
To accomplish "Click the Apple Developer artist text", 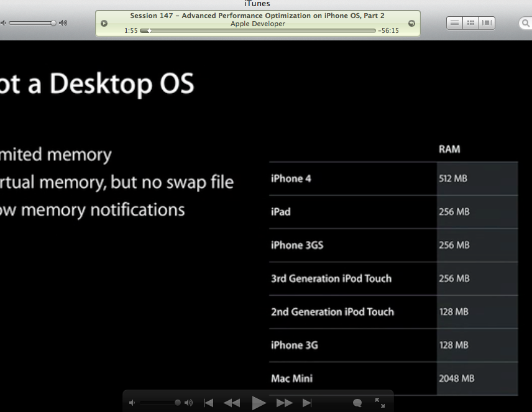I will point(258,24).
